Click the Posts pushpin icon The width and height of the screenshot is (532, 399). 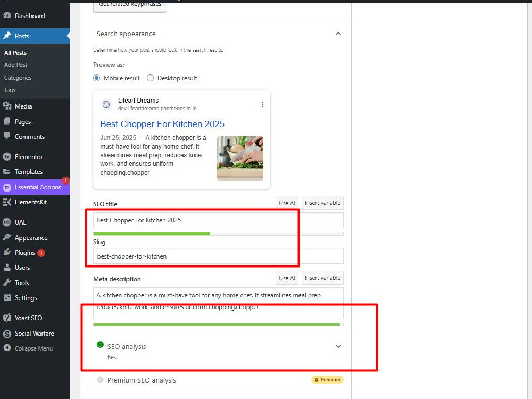(7, 36)
